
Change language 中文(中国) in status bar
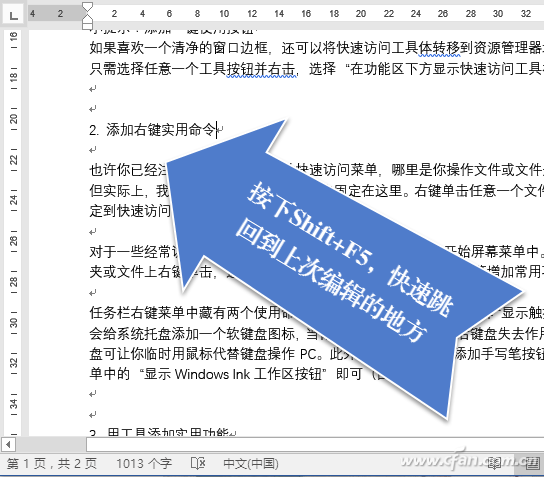(x=250, y=463)
